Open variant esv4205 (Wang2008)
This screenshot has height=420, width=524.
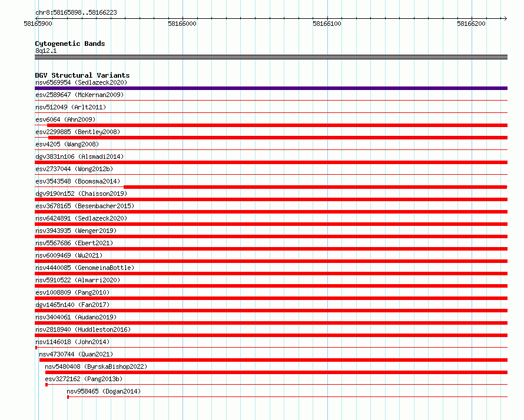(67, 144)
